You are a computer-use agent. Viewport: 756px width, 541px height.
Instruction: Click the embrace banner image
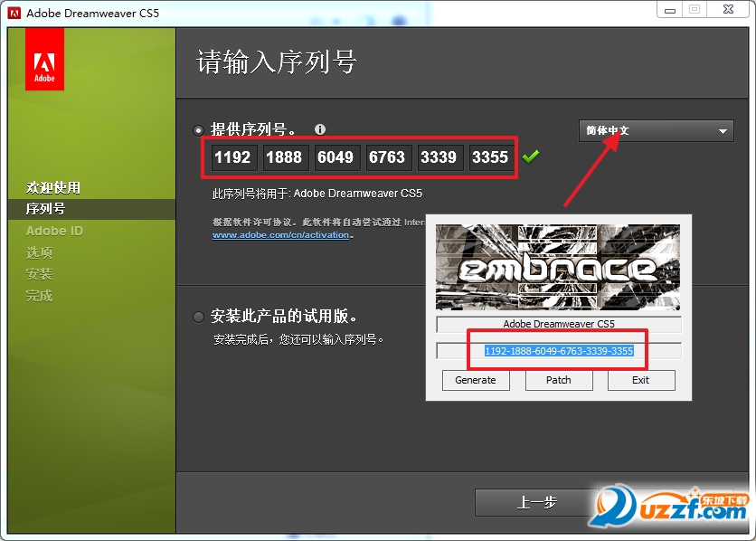point(558,267)
